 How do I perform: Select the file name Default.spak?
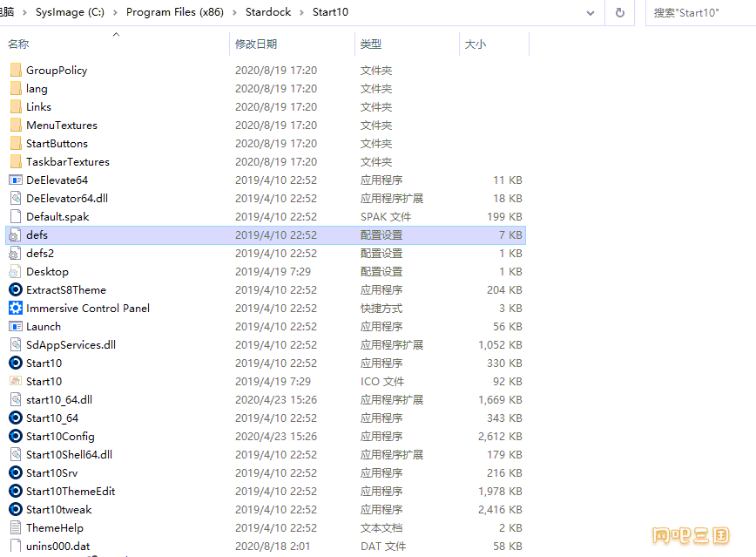57,217
